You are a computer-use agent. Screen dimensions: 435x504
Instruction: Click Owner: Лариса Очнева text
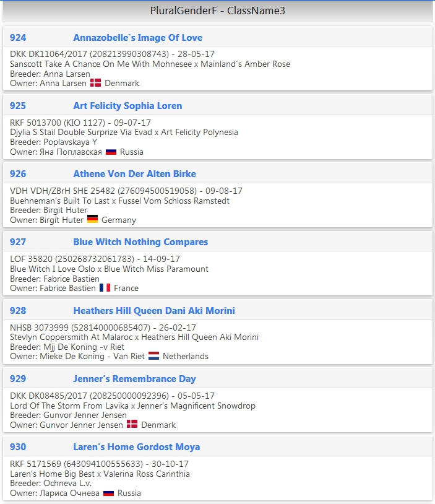(54, 493)
